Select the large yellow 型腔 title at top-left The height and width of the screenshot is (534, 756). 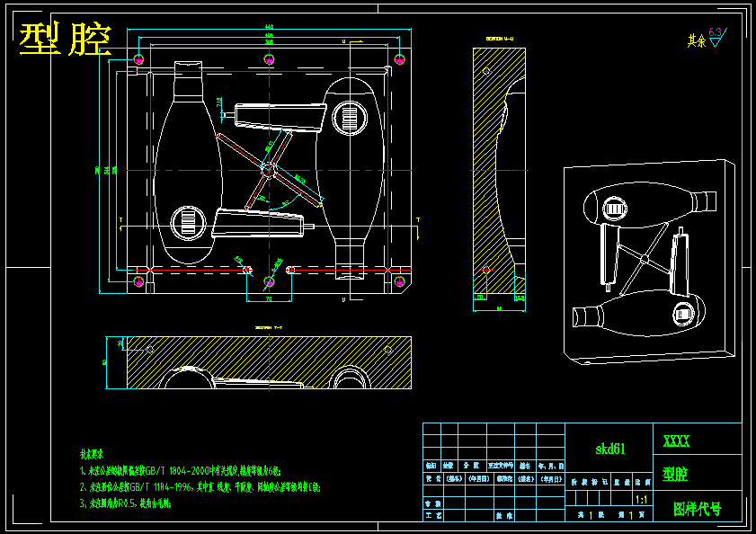pyautogui.click(x=66, y=39)
